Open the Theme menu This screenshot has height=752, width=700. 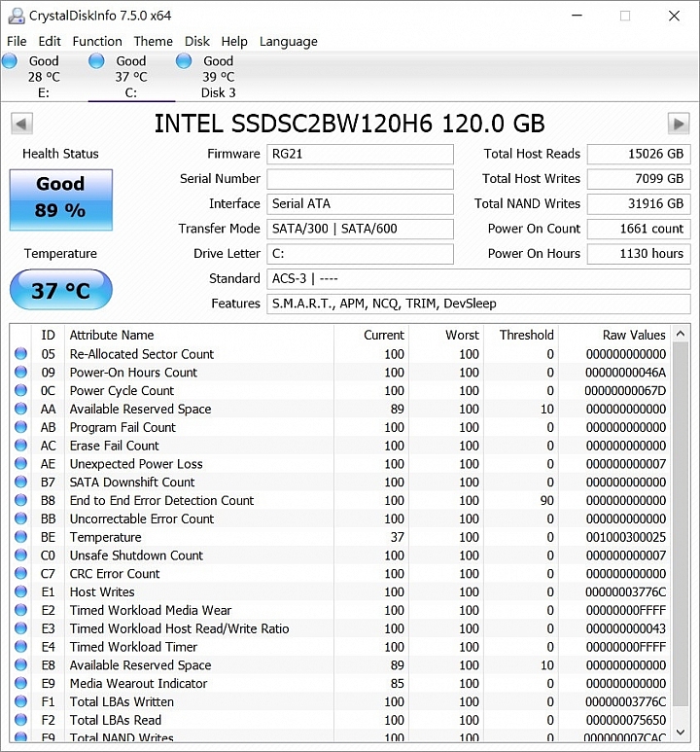(153, 41)
